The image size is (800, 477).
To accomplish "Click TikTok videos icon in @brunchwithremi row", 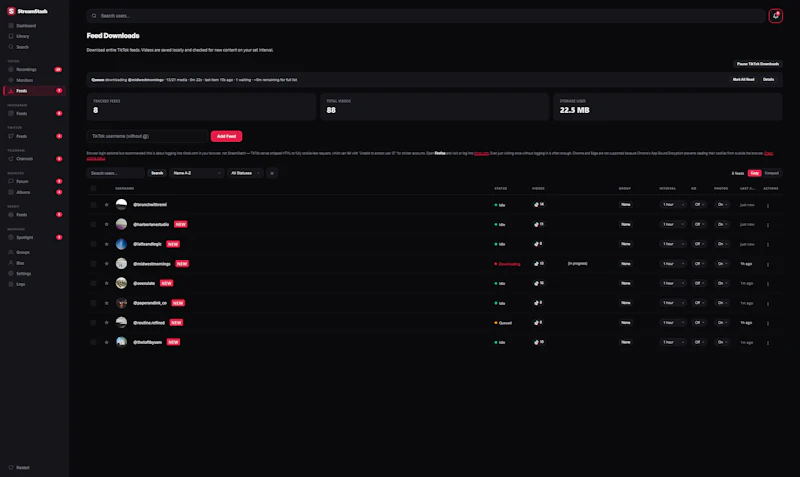I will pyautogui.click(x=536, y=205).
